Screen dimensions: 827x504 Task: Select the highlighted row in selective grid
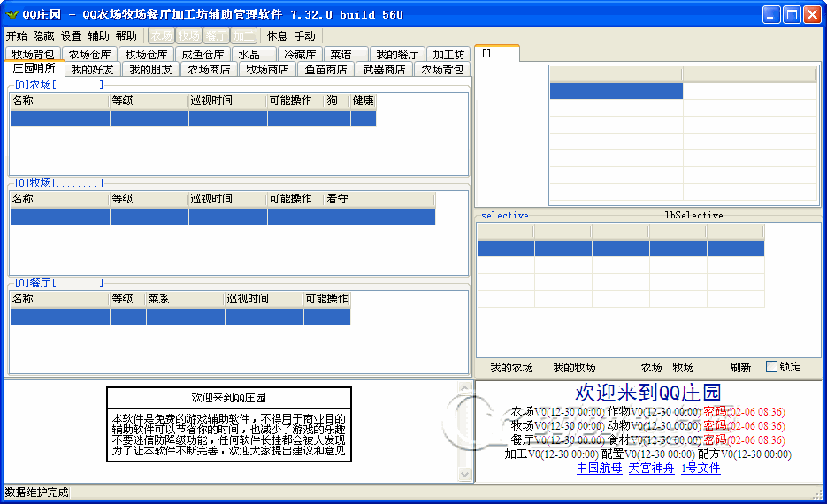point(621,248)
